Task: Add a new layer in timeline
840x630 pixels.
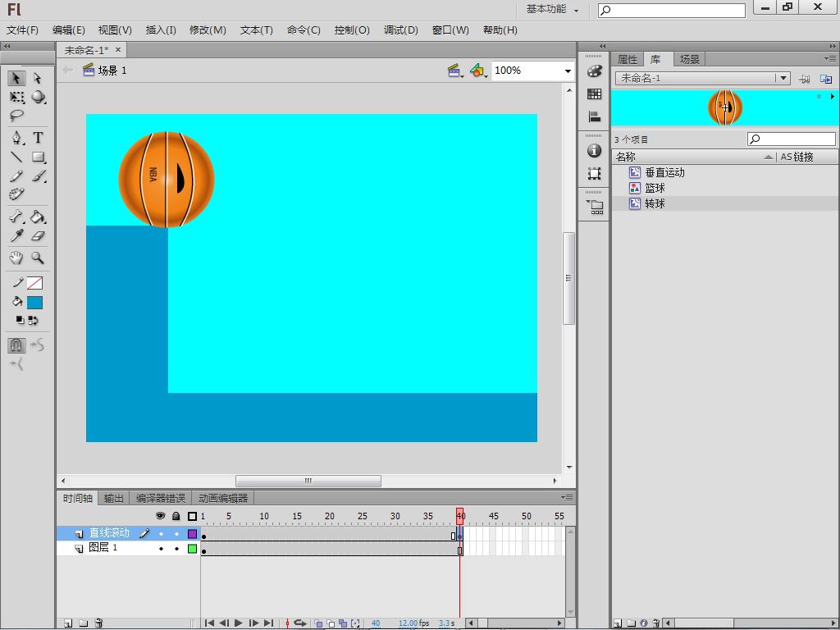Action: click(x=68, y=623)
